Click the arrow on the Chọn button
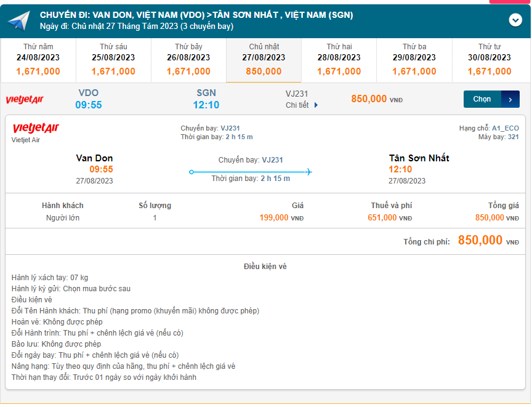The width and height of the screenshot is (532, 407). pos(510,99)
